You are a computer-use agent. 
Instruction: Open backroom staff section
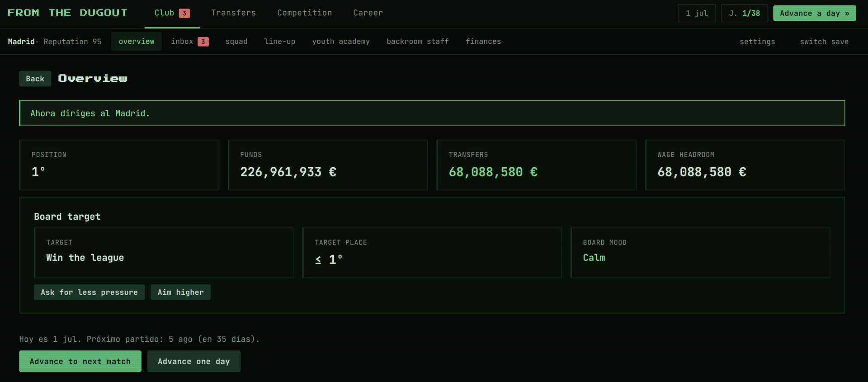click(x=418, y=42)
